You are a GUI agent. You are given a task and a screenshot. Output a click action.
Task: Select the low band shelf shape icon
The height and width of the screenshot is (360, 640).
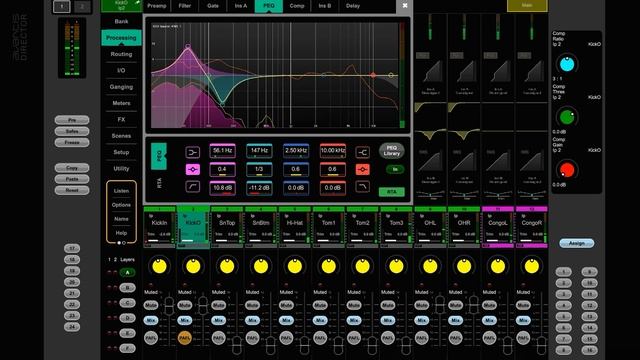[193, 152]
